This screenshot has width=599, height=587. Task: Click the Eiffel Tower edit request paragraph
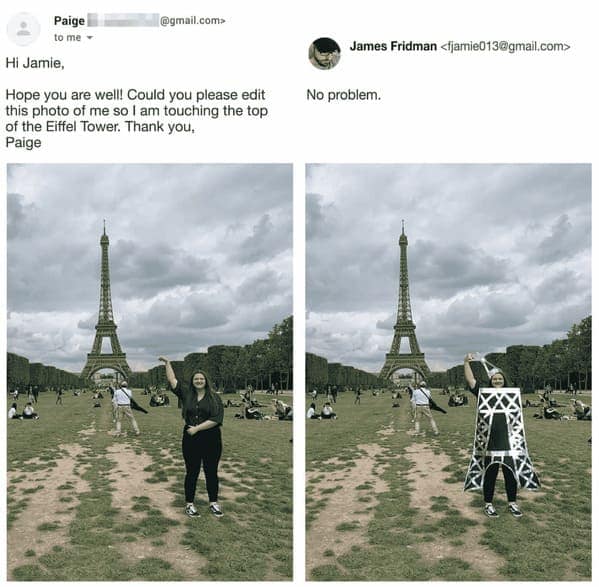tap(136, 110)
